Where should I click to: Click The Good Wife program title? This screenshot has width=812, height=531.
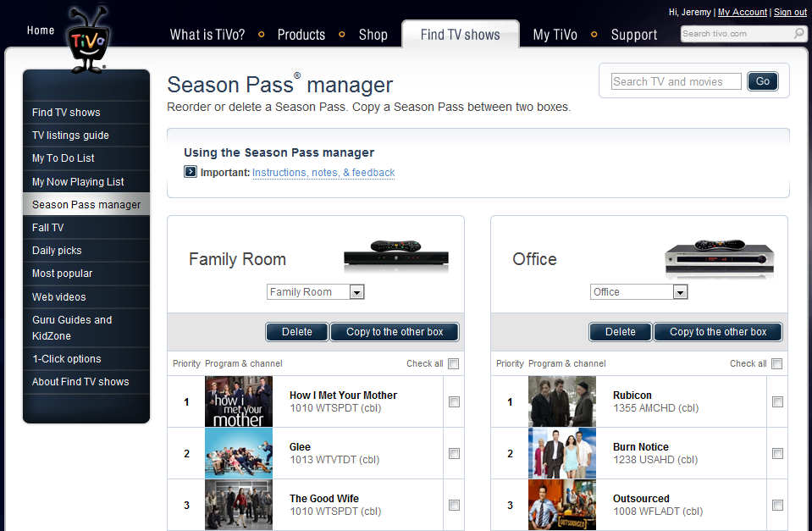click(x=323, y=498)
